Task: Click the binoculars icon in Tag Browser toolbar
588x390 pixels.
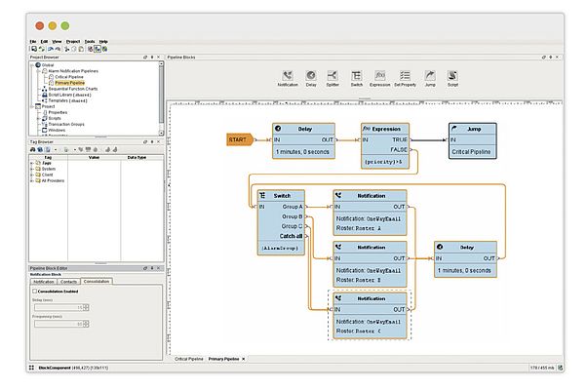Action: (33, 149)
